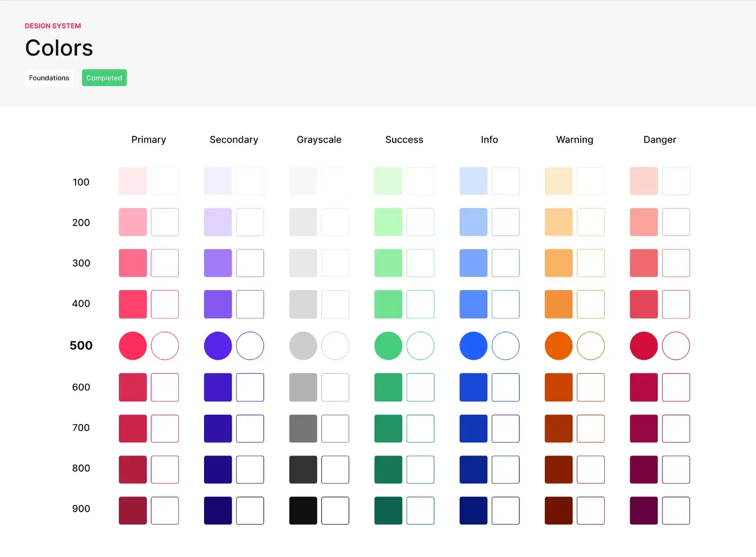Pick the filled Secondary 500 purple circle
Image resolution: width=756 pixels, height=557 pixels.
pyautogui.click(x=218, y=346)
